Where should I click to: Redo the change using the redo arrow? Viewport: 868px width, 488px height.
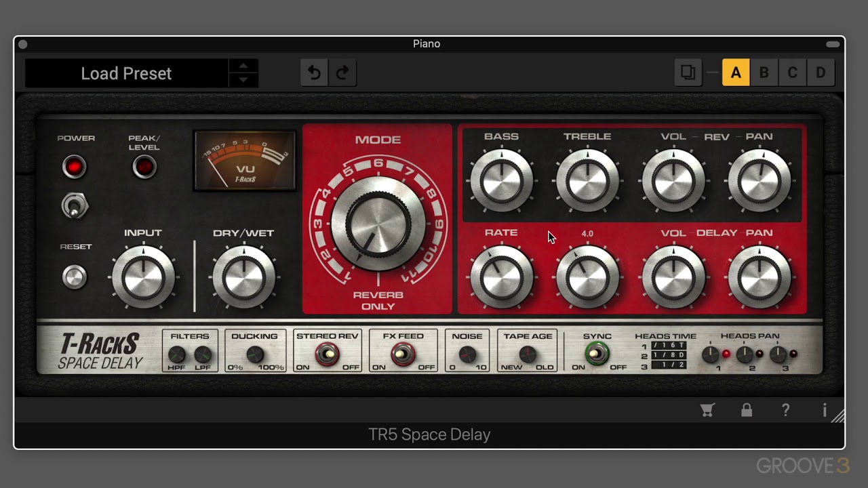click(342, 73)
